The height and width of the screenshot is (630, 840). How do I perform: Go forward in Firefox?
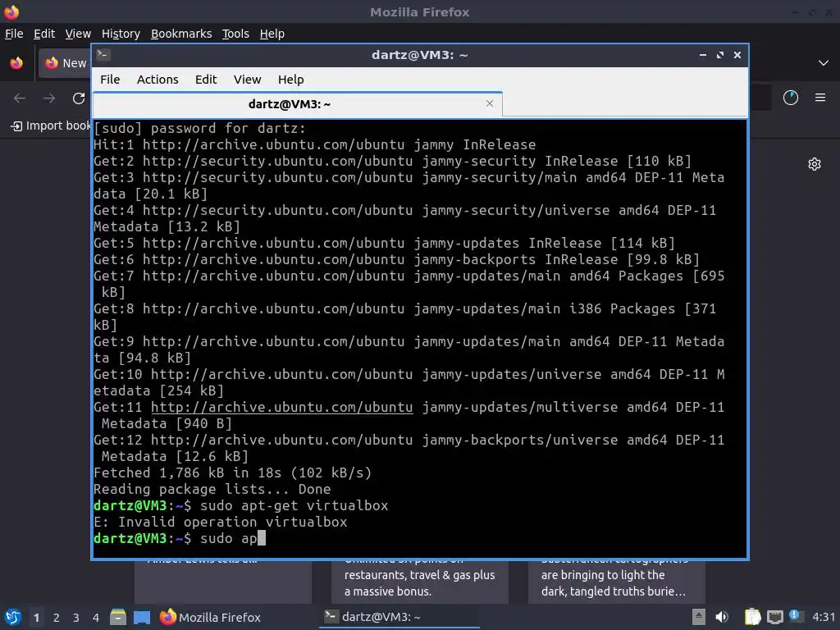click(49, 98)
